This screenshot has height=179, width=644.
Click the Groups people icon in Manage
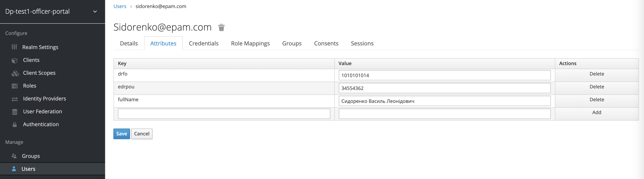[14, 156]
